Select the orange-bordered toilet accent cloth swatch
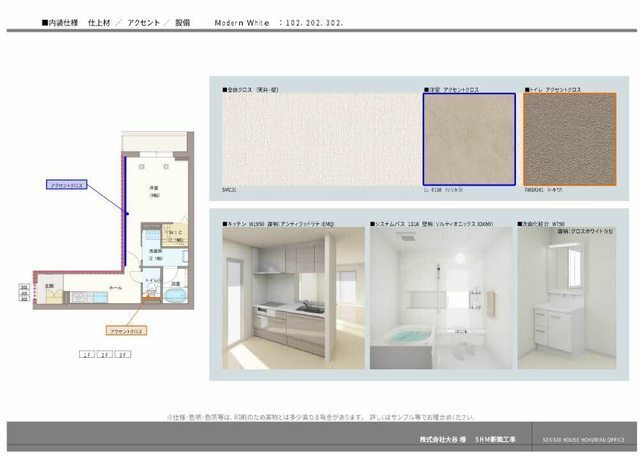The width and height of the screenshot is (640, 457). pos(569,140)
